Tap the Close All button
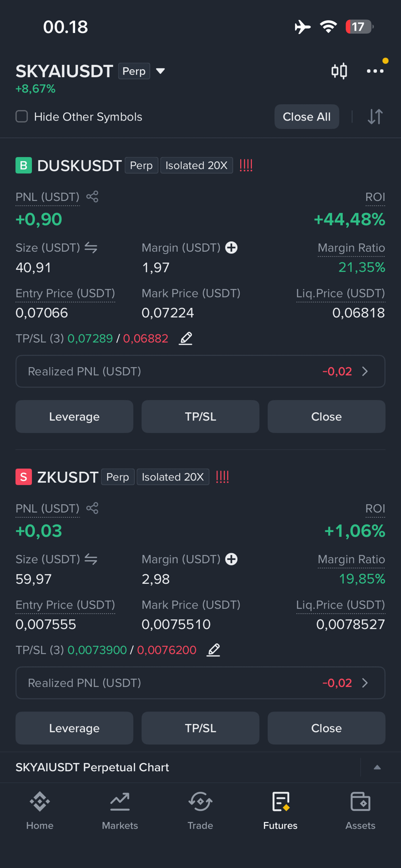The height and width of the screenshot is (868, 401). pyautogui.click(x=307, y=117)
